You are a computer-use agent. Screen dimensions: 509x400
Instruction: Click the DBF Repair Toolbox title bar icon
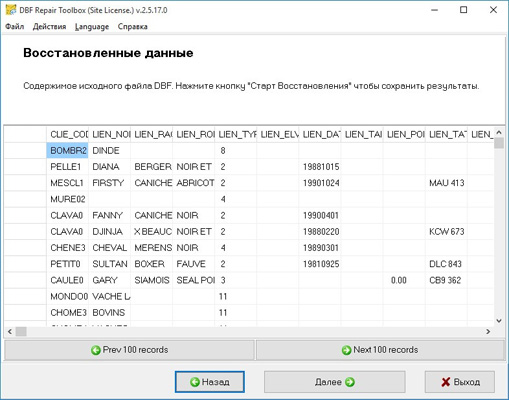click(x=11, y=10)
